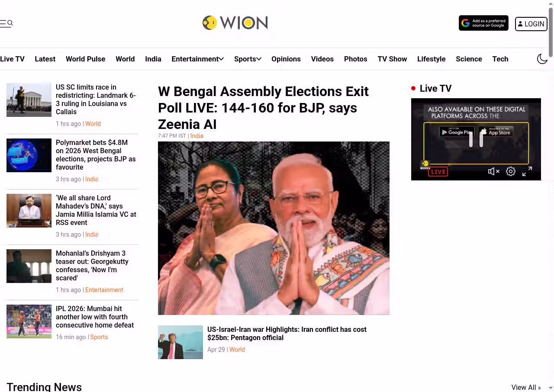
Task: Go to the Opinions section
Action: [x=286, y=59]
